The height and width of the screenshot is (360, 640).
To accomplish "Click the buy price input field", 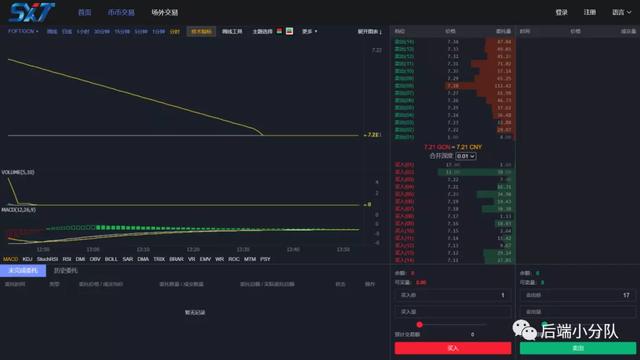I will (x=453, y=295).
